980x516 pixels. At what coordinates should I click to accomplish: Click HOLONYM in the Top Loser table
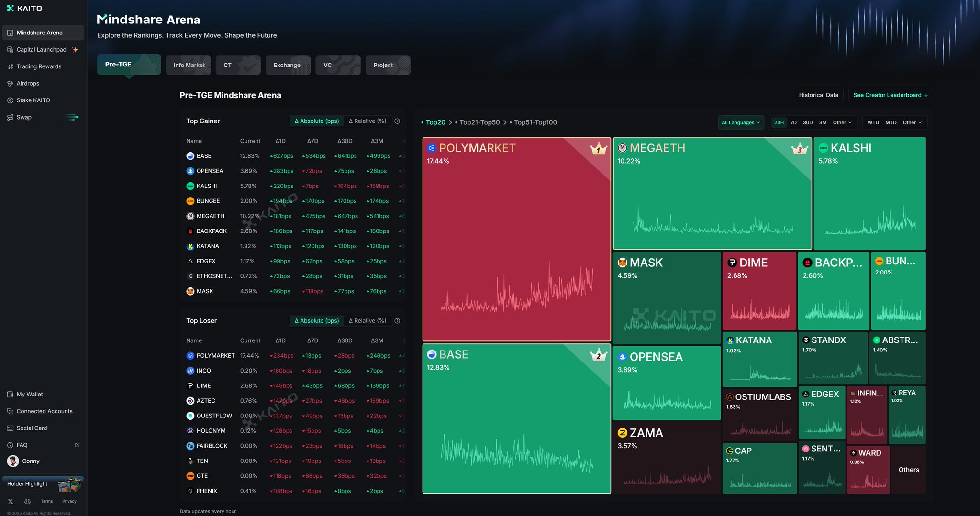pyautogui.click(x=211, y=431)
